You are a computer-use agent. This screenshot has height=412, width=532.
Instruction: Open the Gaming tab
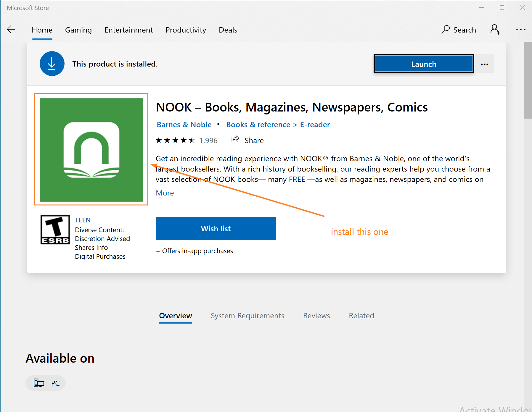point(78,30)
